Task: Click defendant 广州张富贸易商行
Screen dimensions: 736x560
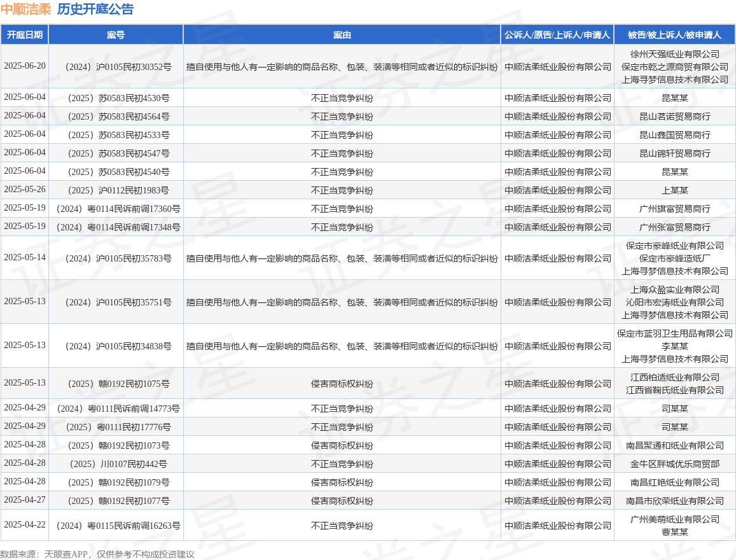Action: pyautogui.click(x=674, y=227)
